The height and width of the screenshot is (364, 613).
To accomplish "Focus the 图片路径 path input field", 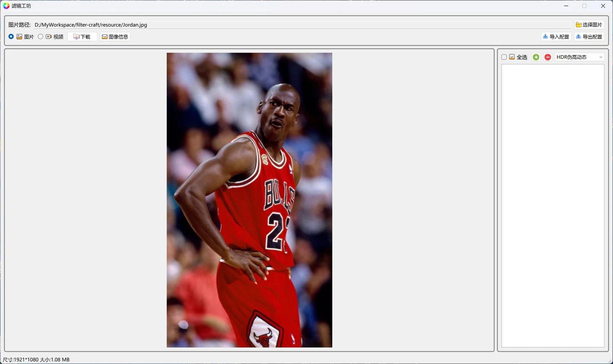I will point(302,25).
